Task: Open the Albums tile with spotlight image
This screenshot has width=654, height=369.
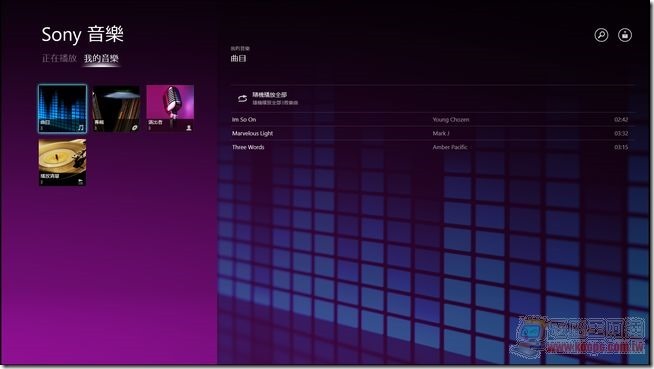Action: [x=116, y=108]
